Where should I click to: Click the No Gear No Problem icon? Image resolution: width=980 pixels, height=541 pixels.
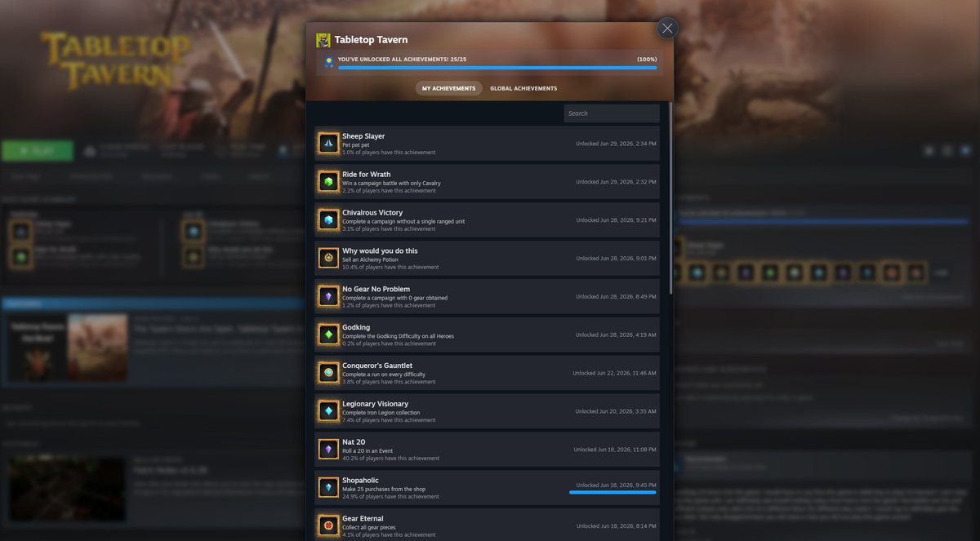coord(328,297)
